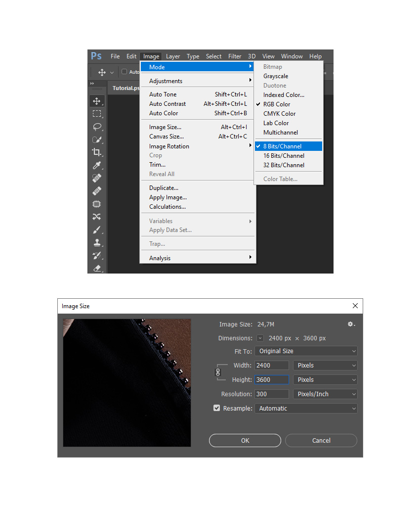The height and width of the screenshot is (507, 420).
Task: Select the Clone Stamp tool
Action: tap(97, 242)
